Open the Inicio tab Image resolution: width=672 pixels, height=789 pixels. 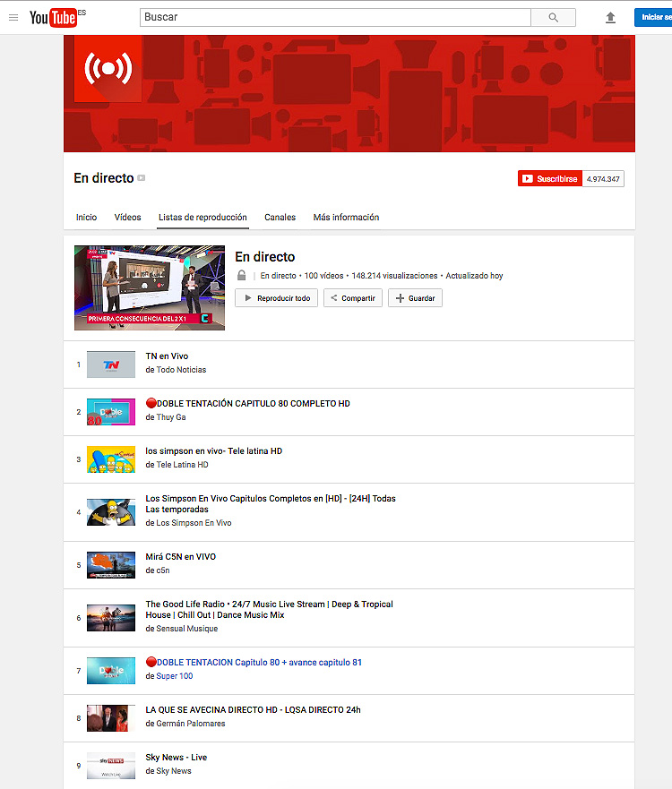pyautogui.click(x=87, y=218)
